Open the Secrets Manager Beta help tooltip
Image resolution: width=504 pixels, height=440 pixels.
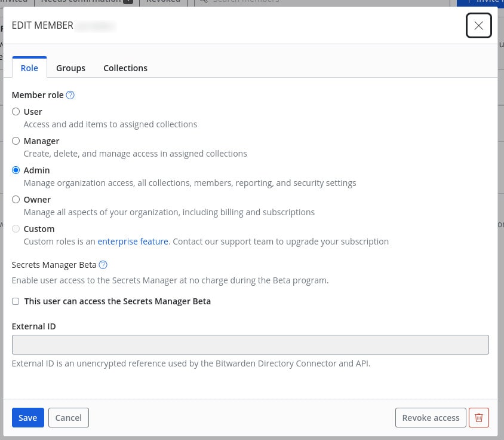click(103, 264)
